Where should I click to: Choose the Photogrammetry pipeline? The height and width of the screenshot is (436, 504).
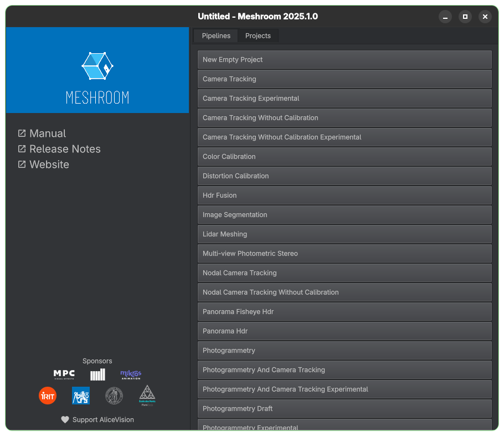[344, 351]
